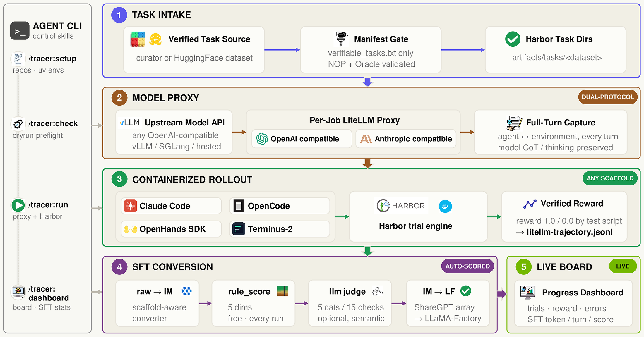Click the SFT token / turn / score text
The height and width of the screenshot is (337, 644).
(x=570, y=319)
